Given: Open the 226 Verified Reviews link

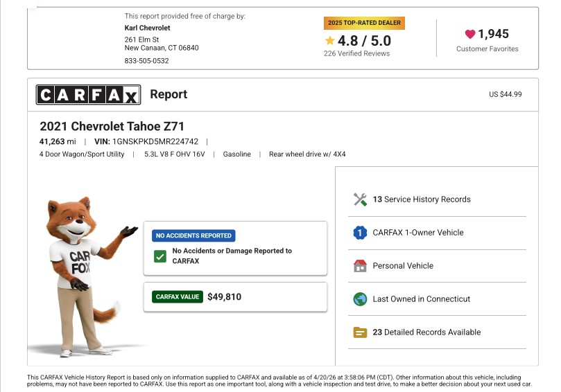Looking at the screenshot, I should 356,53.
